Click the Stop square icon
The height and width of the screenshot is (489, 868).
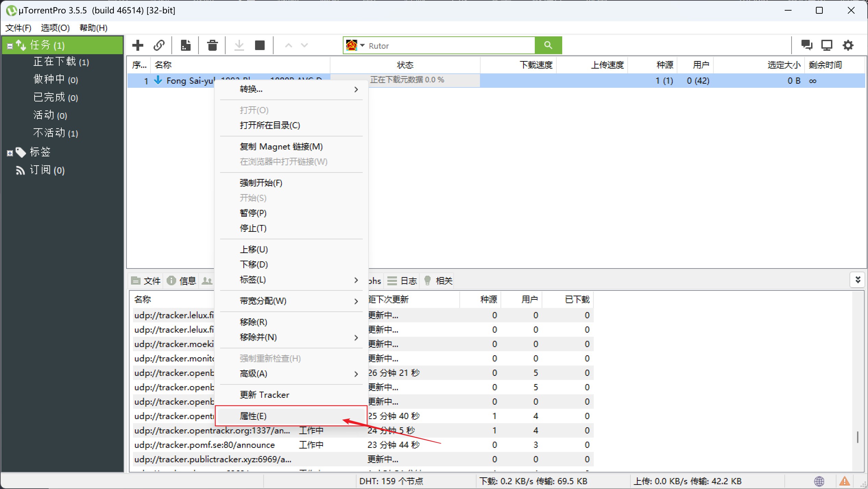tap(260, 45)
